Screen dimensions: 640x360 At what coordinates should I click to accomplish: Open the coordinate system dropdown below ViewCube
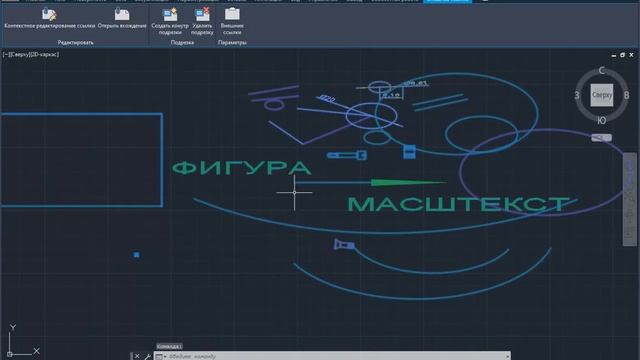[x=602, y=138]
